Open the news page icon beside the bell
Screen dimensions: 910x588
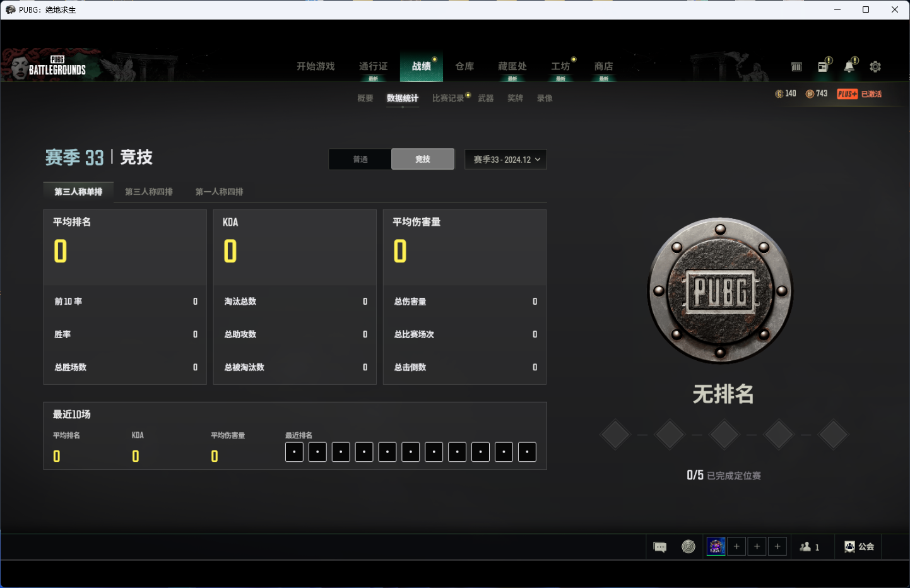(823, 66)
